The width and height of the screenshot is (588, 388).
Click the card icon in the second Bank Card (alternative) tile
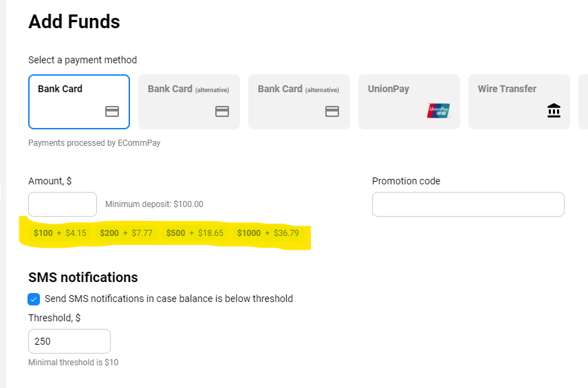tap(332, 111)
